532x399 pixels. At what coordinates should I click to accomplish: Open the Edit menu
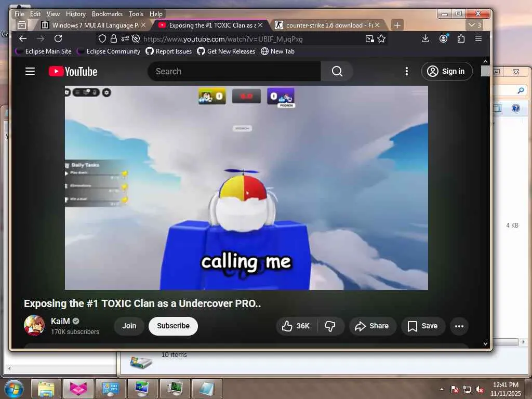pos(35,14)
